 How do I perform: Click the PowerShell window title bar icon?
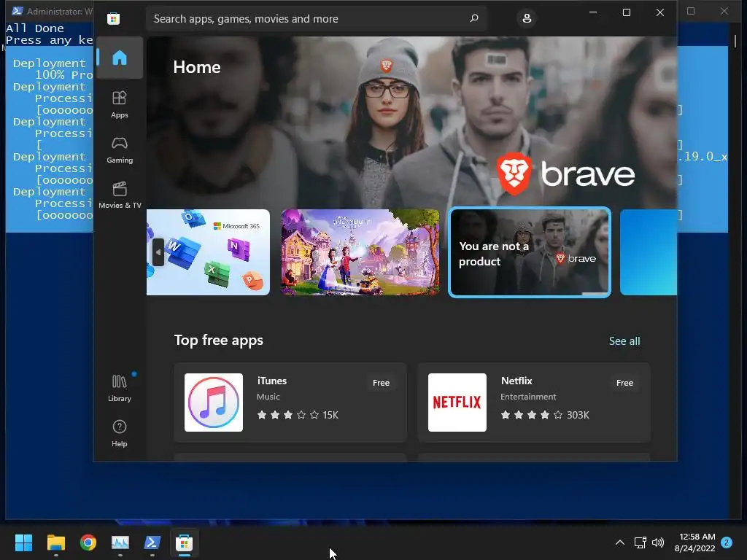18,11
